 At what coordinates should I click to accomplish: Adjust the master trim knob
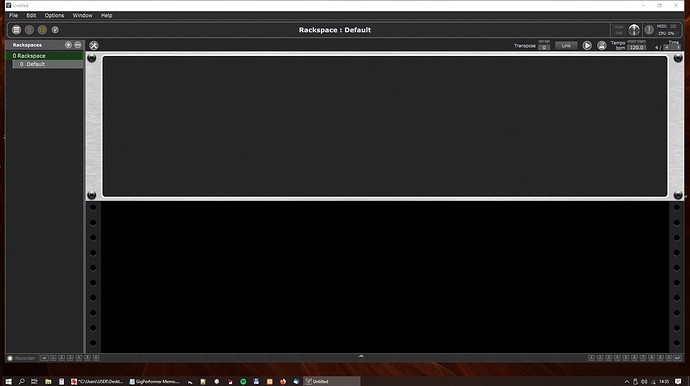634,30
